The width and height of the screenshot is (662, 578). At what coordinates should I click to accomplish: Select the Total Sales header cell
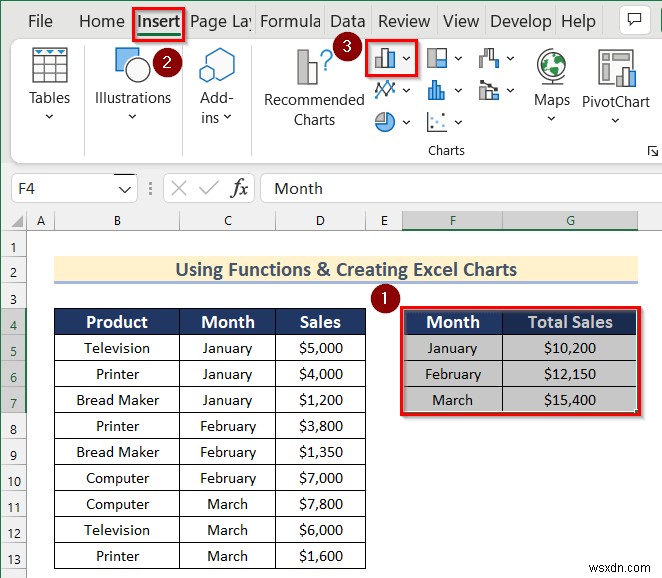tap(570, 322)
